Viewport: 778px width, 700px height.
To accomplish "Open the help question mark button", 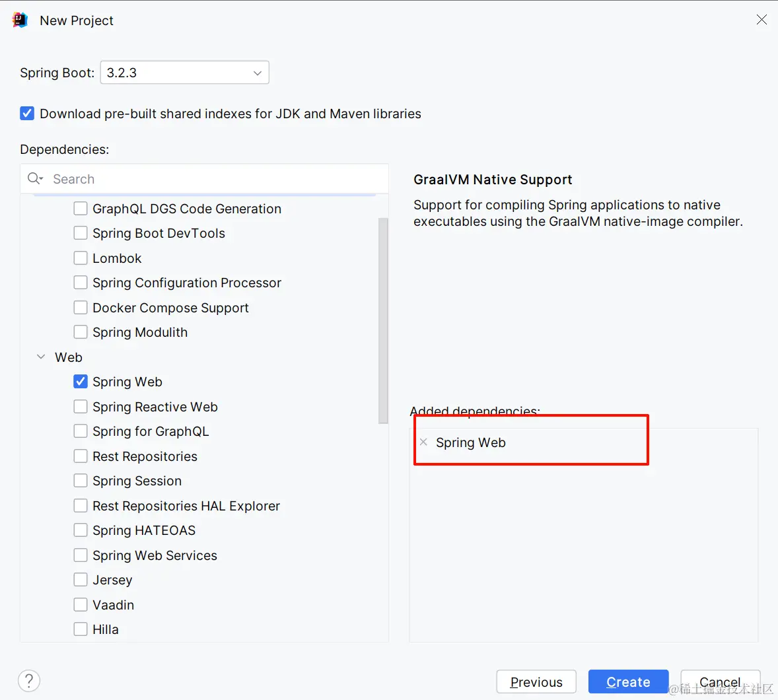I will pos(29,681).
